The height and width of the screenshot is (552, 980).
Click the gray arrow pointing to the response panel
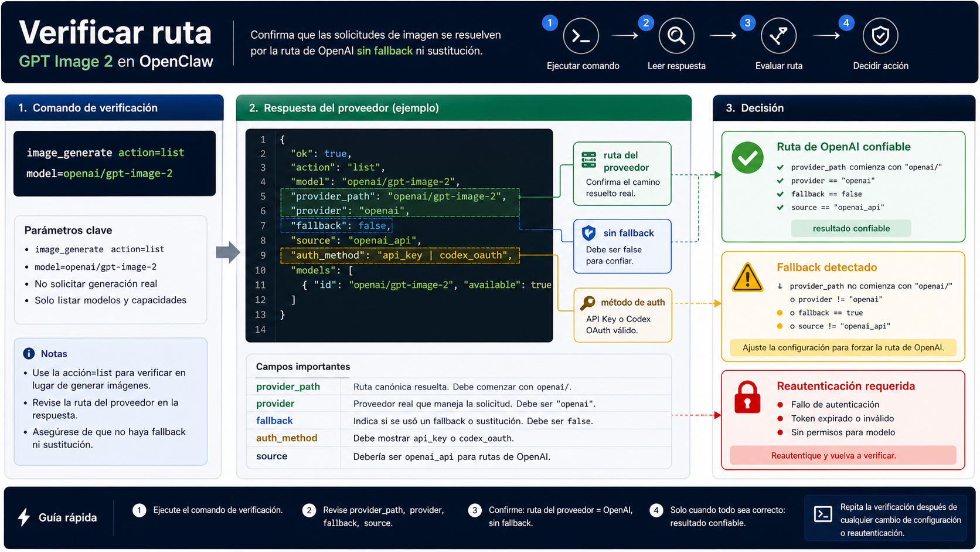click(x=228, y=253)
